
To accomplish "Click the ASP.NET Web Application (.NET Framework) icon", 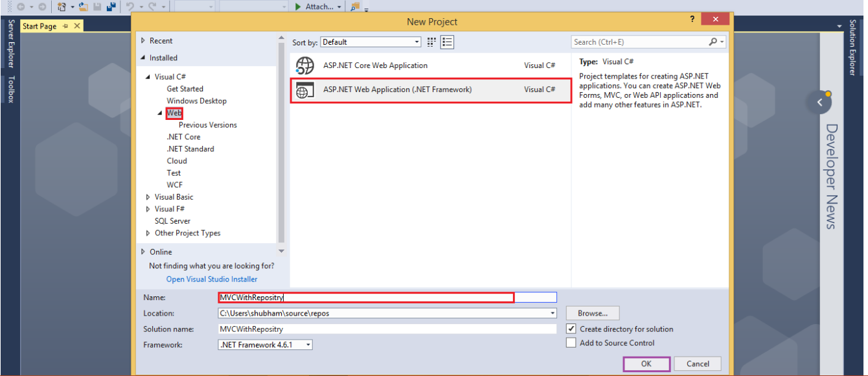I will (304, 90).
